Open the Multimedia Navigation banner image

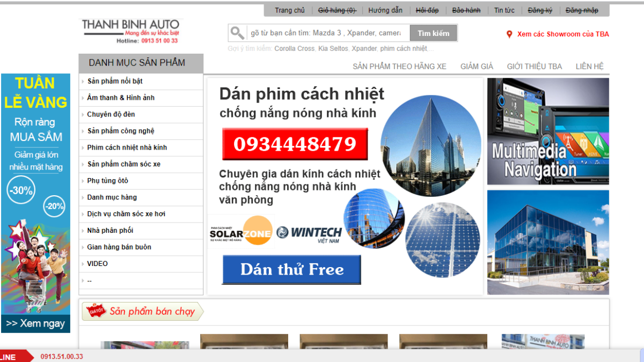(548, 131)
